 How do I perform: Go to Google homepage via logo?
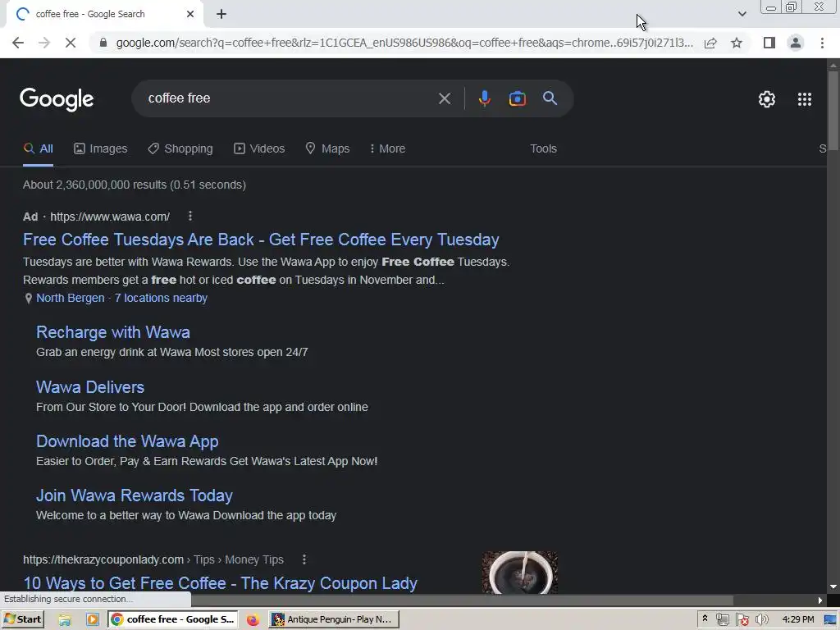(x=57, y=99)
